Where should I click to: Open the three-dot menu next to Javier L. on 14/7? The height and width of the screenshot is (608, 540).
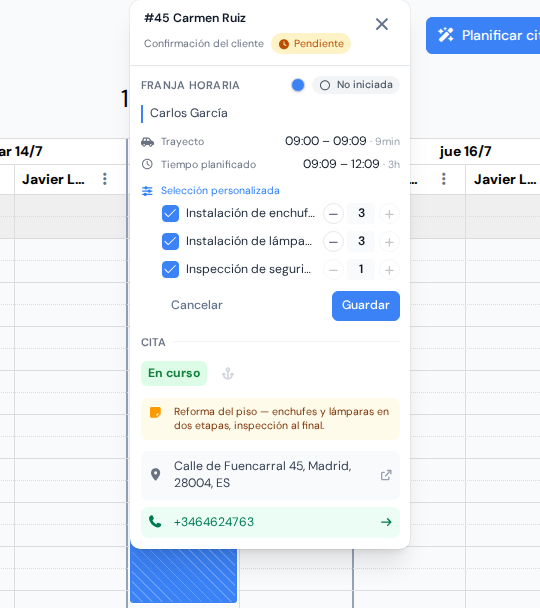(x=105, y=179)
